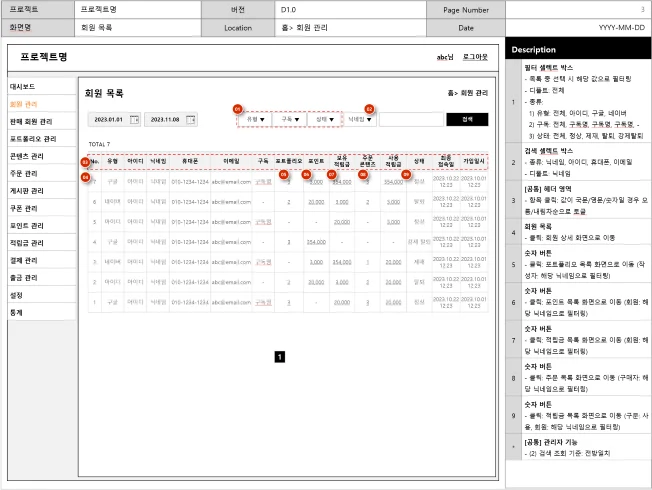Click 보유 적립금 20,000 in row No. 5

click(x=342, y=222)
